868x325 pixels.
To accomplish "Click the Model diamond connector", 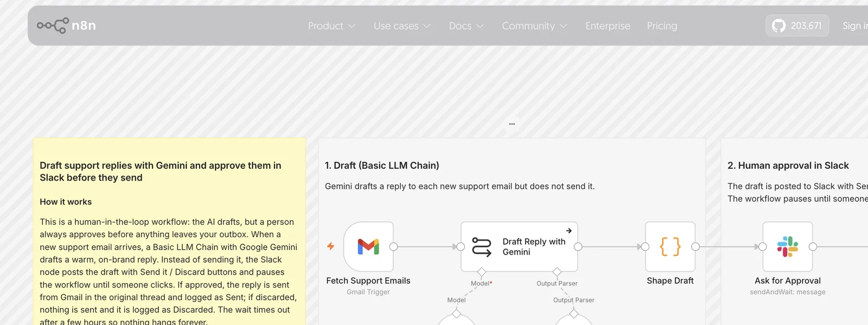I will pos(481,271).
